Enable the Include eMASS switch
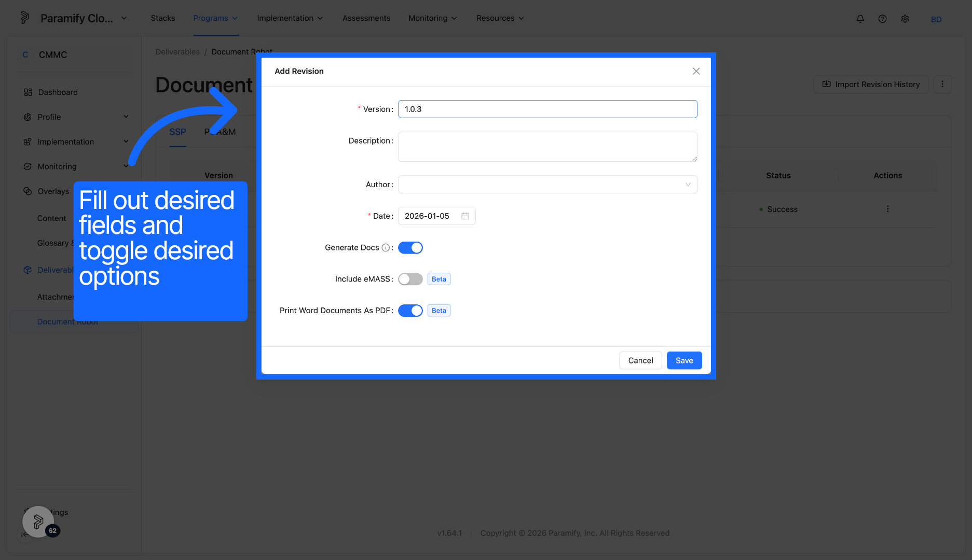Viewport: 972px width, 560px height. (x=410, y=279)
